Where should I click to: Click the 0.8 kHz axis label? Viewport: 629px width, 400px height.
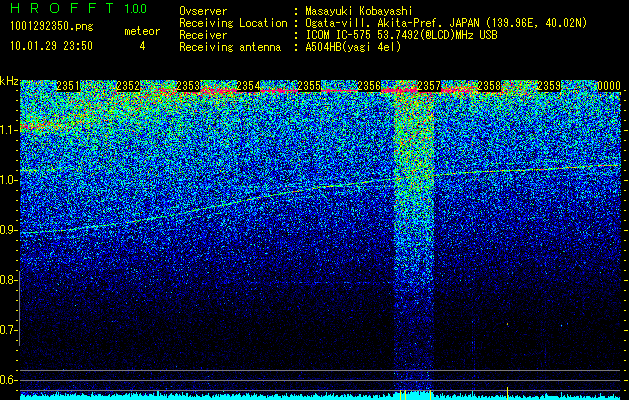9,280
